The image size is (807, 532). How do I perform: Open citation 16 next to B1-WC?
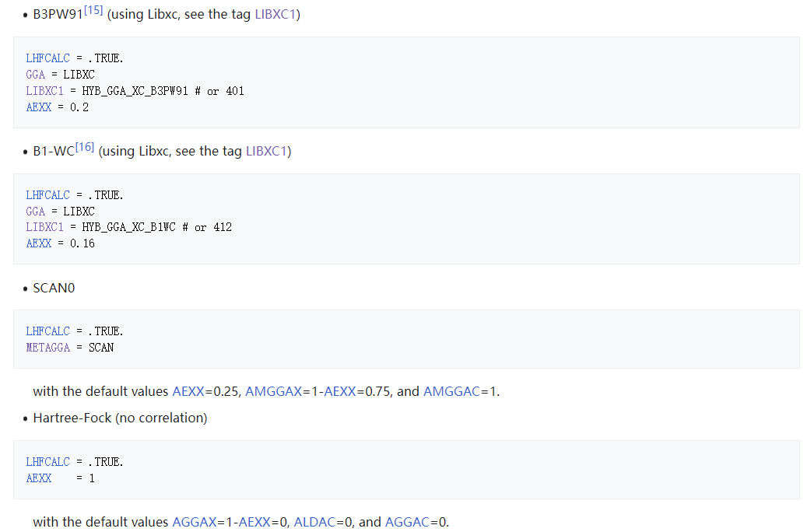pos(85,146)
